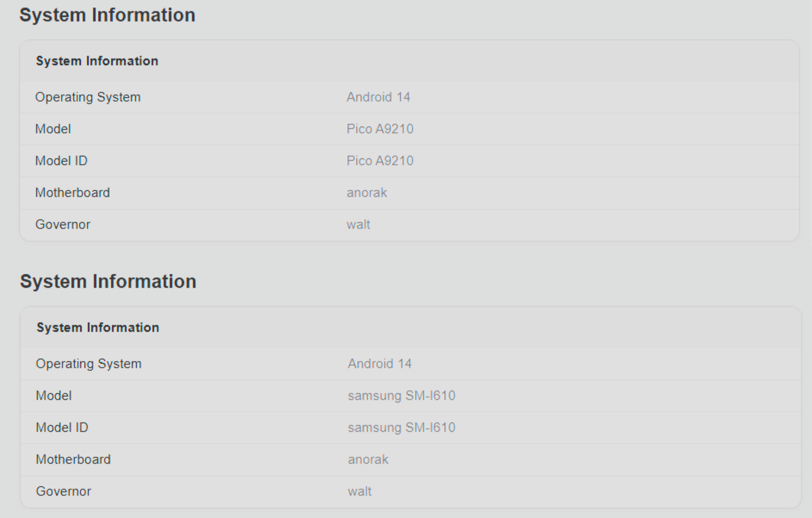Click the samsung SM-I610 Model value
Viewport: 812px width, 518px height.
click(x=402, y=396)
